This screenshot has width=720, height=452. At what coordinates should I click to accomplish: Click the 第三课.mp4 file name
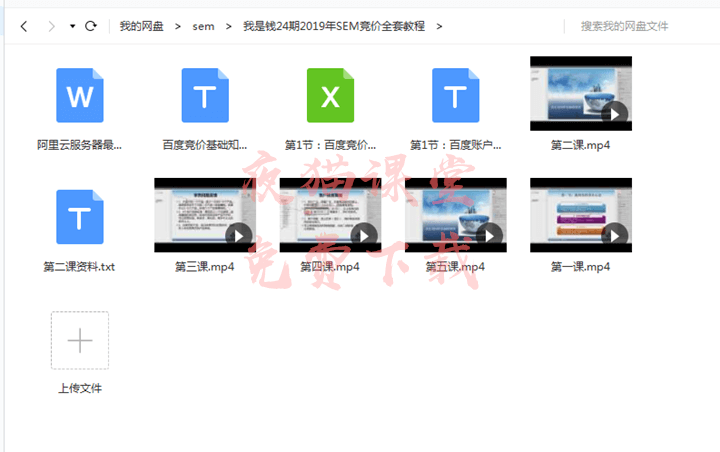[205, 266]
